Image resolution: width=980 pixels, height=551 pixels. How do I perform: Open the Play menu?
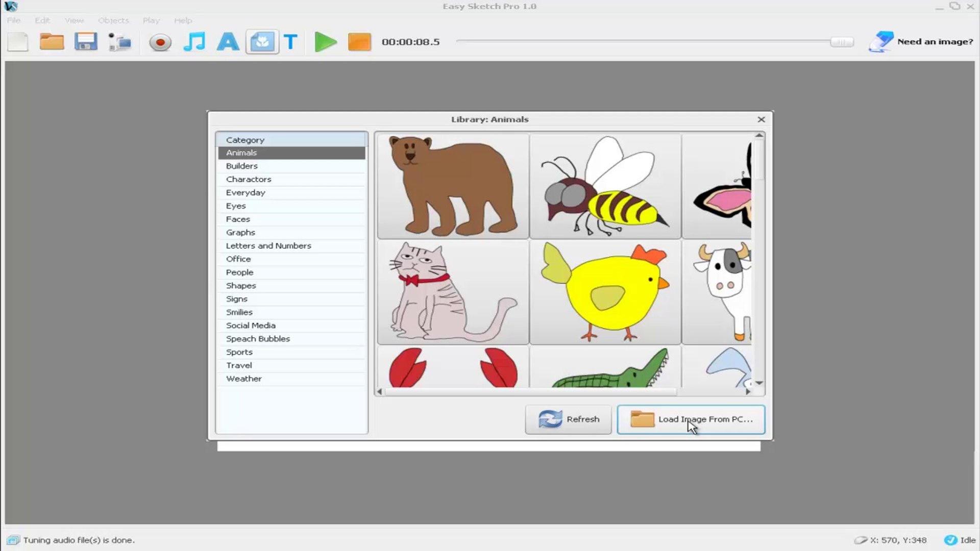point(151,20)
